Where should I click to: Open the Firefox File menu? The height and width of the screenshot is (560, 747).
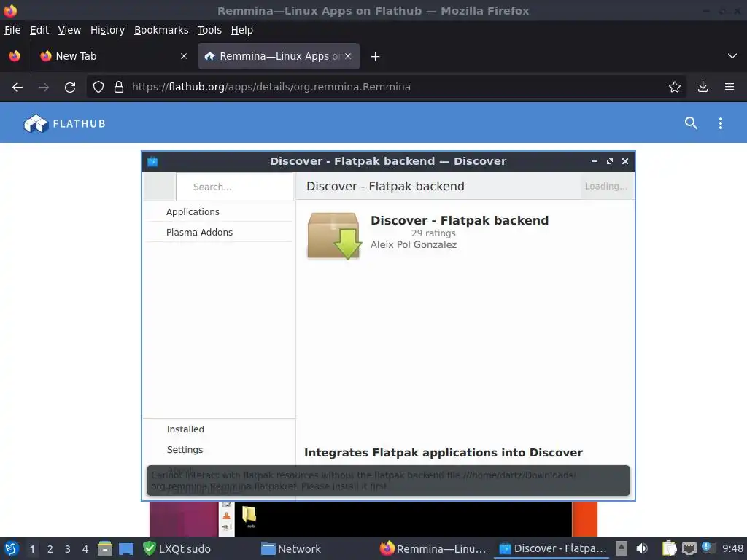point(12,30)
